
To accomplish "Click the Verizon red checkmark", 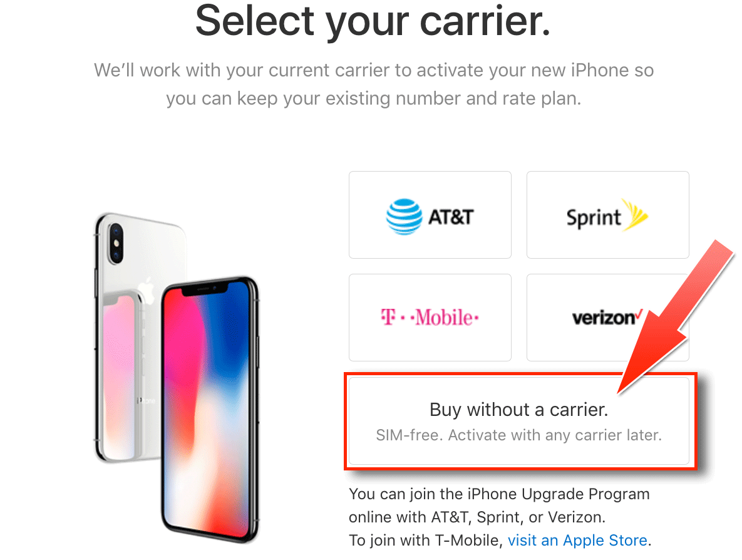I will (639, 313).
